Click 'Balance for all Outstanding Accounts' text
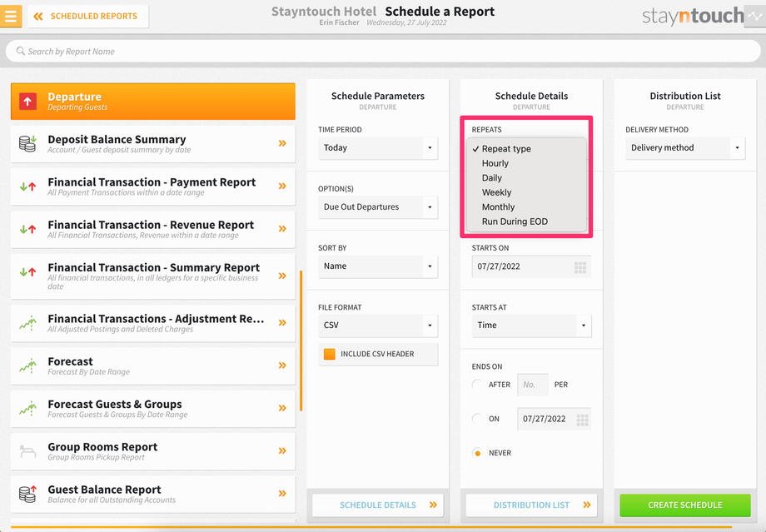Screen dimensions: 766x532 pyautogui.click(x=112, y=500)
